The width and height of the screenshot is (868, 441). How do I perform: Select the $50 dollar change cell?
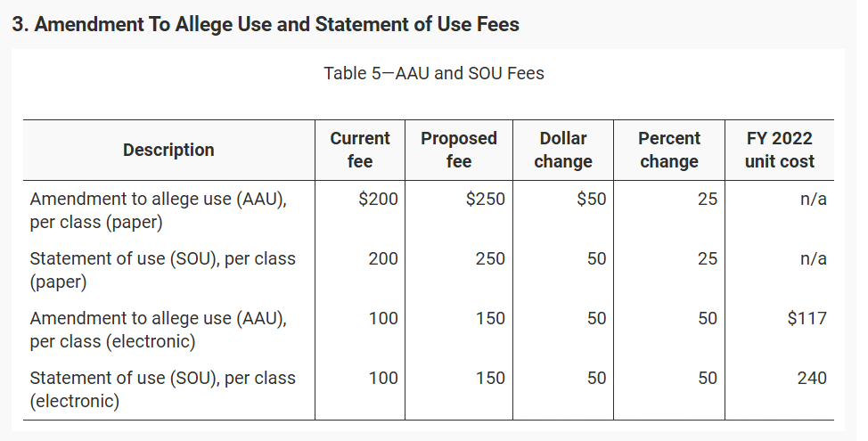tap(591, 200)
